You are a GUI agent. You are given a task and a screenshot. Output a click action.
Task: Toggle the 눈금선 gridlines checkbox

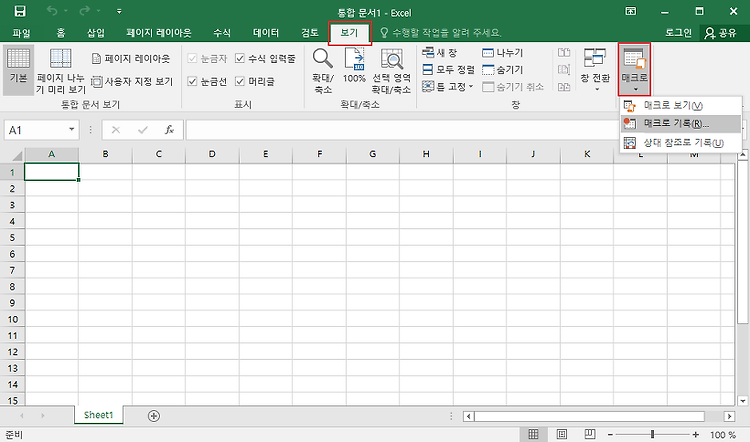pos(192,81)
